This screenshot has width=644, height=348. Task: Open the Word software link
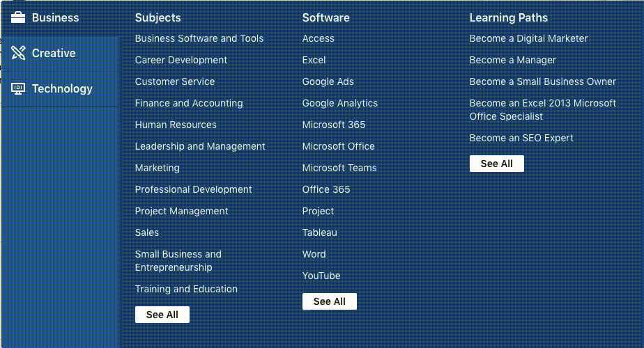314,254
